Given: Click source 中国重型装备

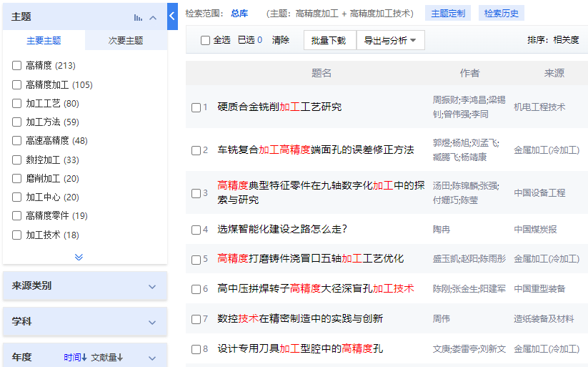Looking at the screenshot, I should pos(539,288).
